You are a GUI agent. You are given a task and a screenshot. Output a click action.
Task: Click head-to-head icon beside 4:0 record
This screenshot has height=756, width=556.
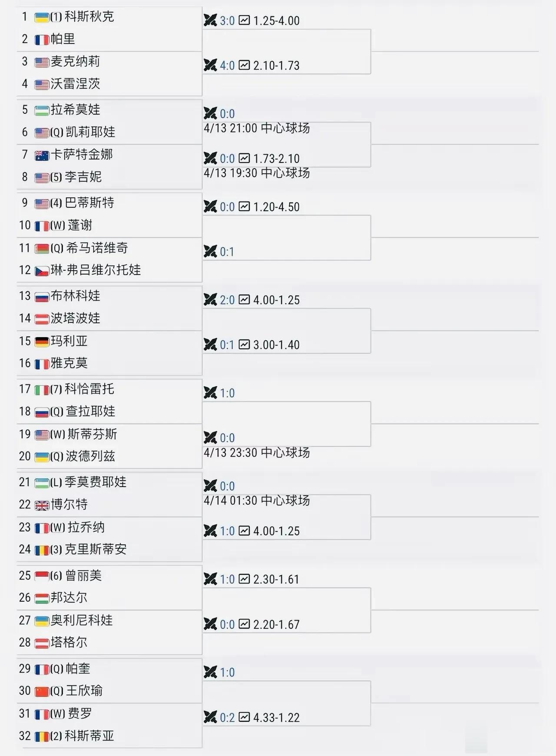[x=210, y=65]
